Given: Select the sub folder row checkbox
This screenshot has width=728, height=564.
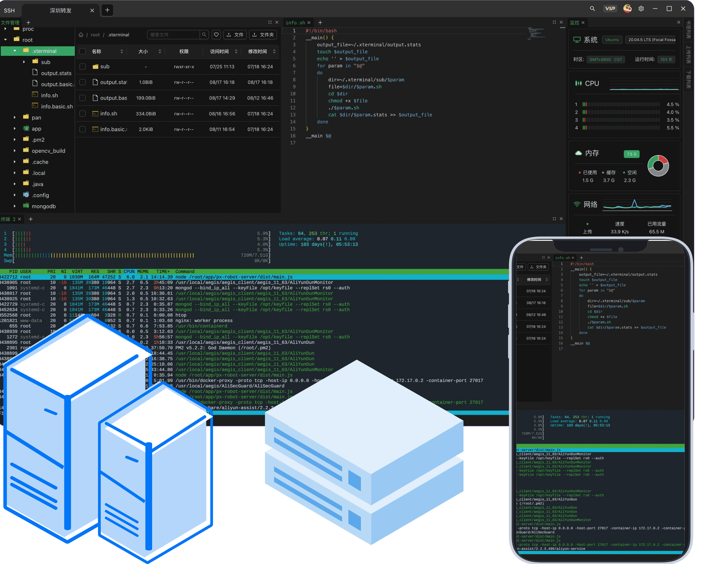Looking at the screenshot, I should pyautogui.click(x=82, y=67).
